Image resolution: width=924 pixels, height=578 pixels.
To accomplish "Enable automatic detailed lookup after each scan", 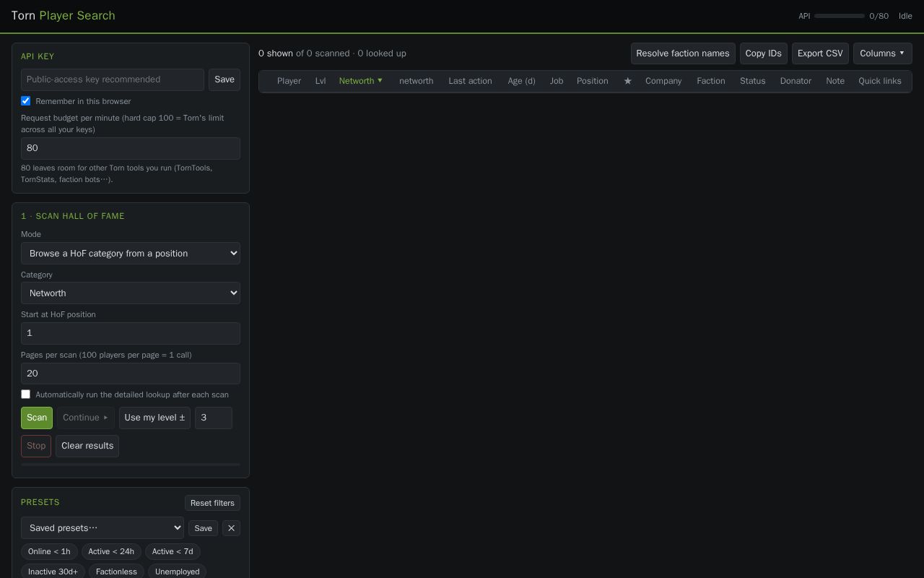I will click(x=25, y=394).
